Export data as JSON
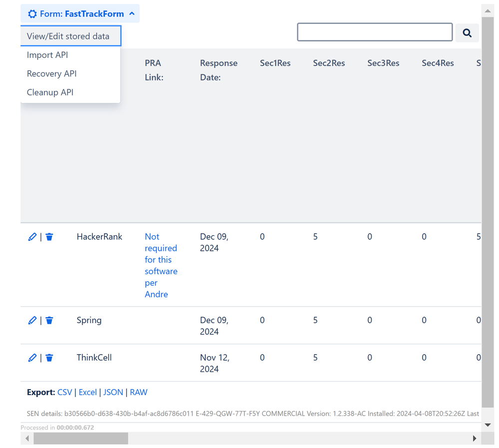499x448 pixels. coord(113,392)
